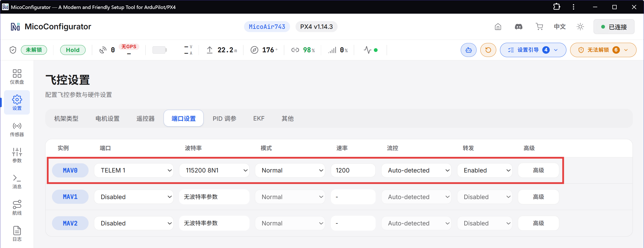
Task: Open the Mission (航线) route icon
Action: point(17,208)
